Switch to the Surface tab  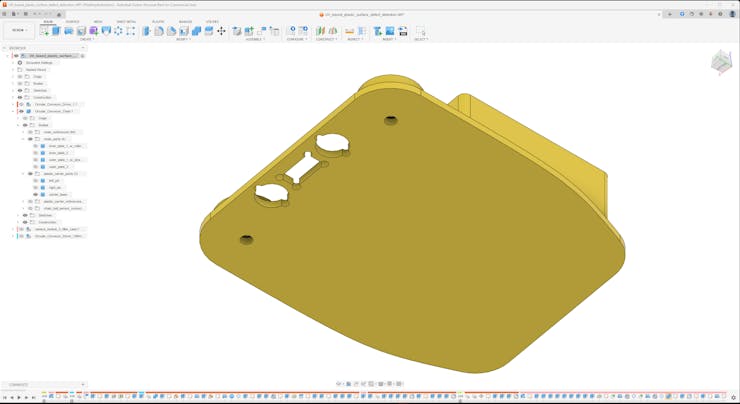(x=73, y=21)
